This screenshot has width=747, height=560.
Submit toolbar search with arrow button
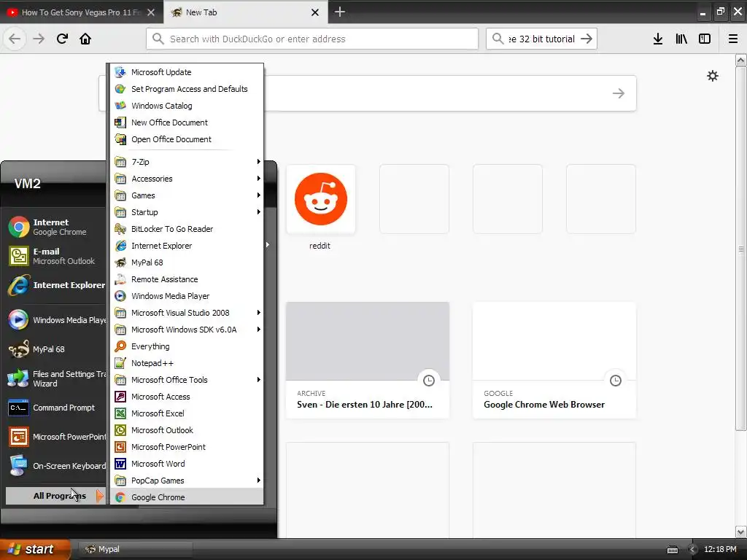587,39
